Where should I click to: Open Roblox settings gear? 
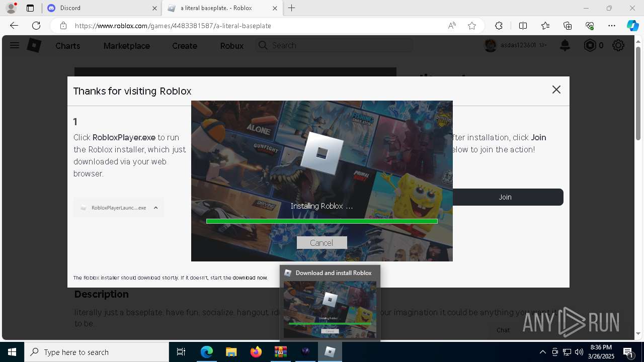pos(618,46)
